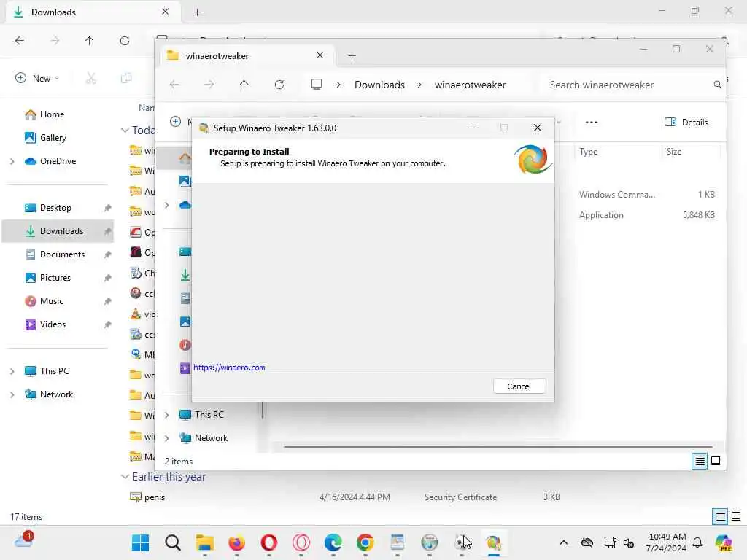Click Downloads in the winaerotweaker breadcrumb path
747x560 pixels.
(x=379, y=85)
